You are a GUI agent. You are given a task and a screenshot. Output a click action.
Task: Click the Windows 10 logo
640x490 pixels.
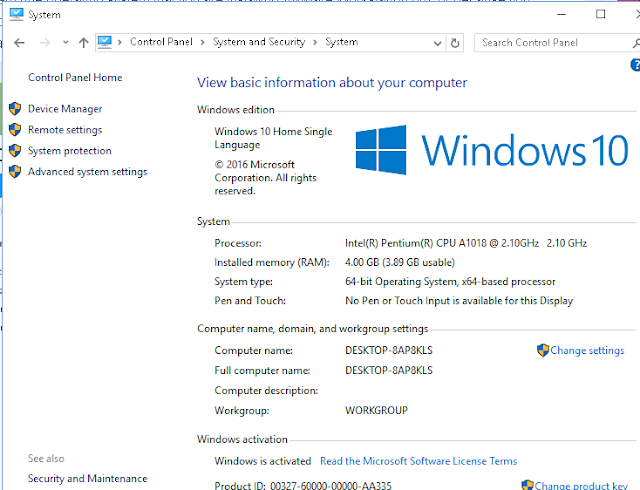click(x=492, y=150)
